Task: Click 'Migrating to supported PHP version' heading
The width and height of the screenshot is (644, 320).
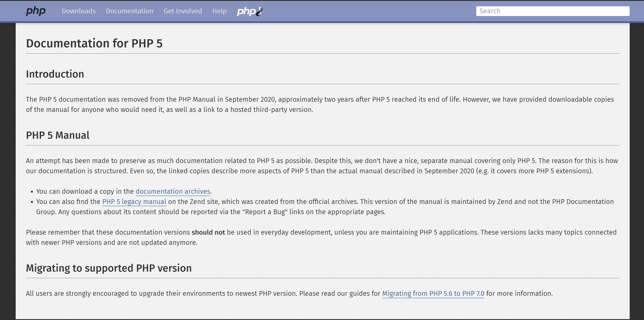Action: (109, 268)
